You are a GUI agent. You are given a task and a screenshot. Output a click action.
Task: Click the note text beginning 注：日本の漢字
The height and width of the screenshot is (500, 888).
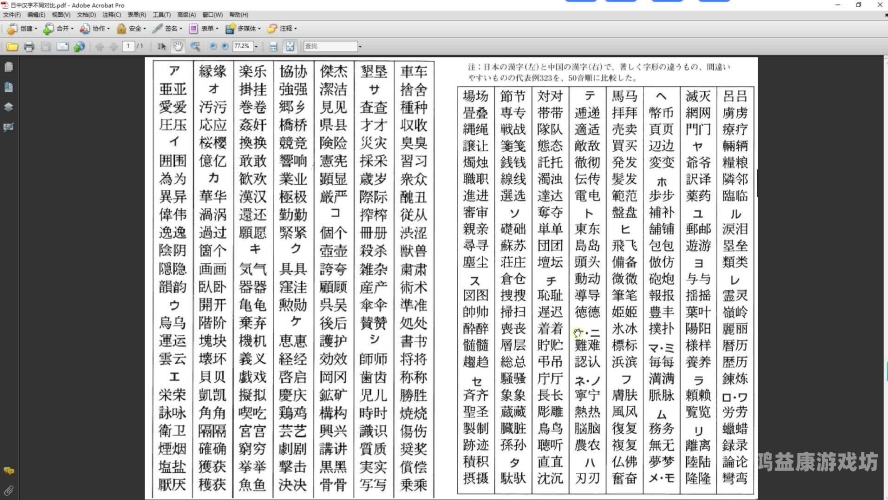coord(599,72)
